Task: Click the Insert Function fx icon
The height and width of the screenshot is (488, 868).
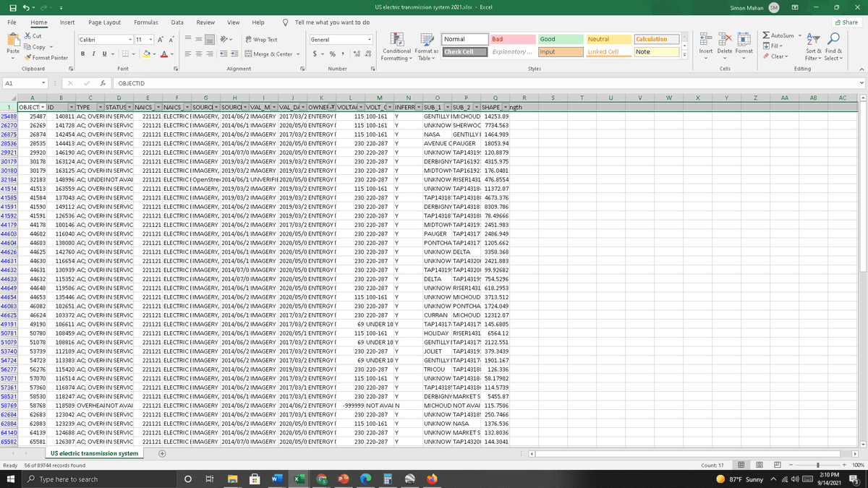Action: (x=104, y=84)
